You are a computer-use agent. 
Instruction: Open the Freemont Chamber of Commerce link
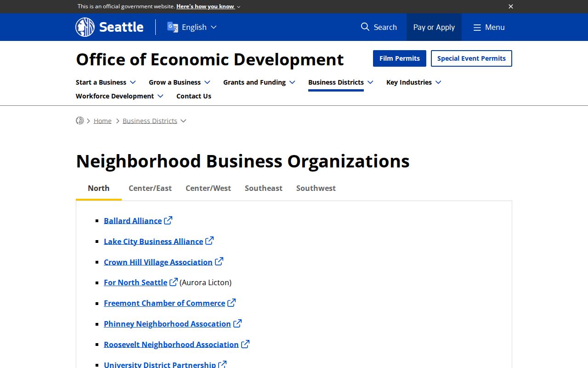coord(164,303)
